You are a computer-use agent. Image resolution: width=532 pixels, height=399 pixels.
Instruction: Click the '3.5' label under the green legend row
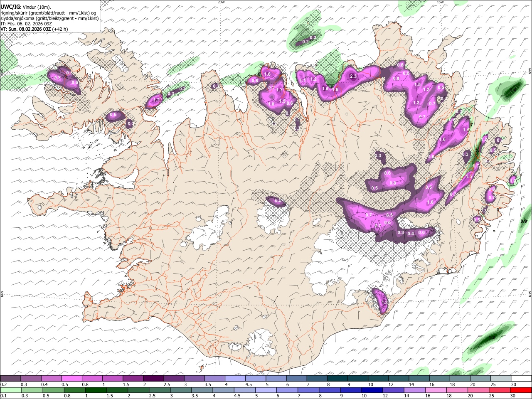pyautogui.click(x=194, y=396)
